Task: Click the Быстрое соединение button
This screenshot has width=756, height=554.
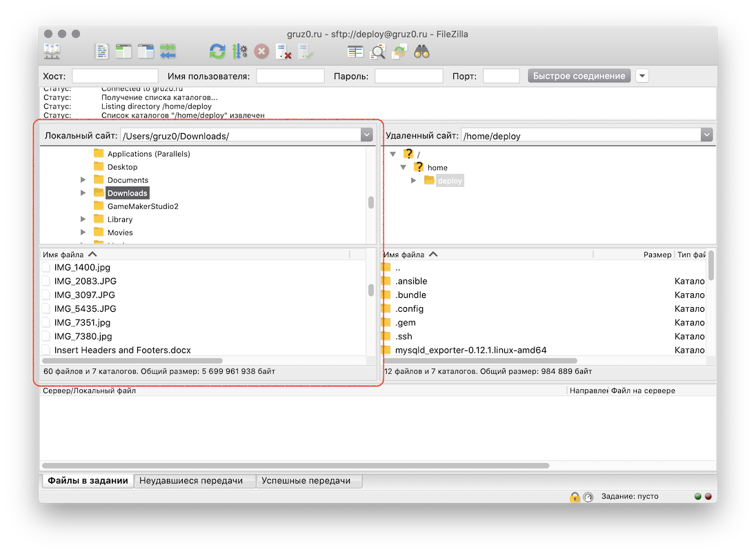Action: point(579,76)
